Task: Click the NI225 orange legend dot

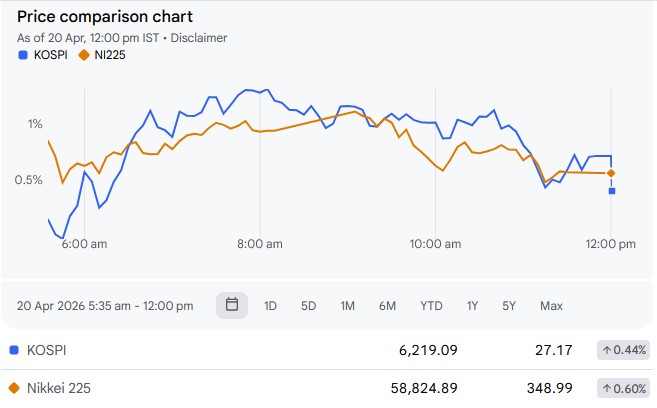Action: click(83, 55)
